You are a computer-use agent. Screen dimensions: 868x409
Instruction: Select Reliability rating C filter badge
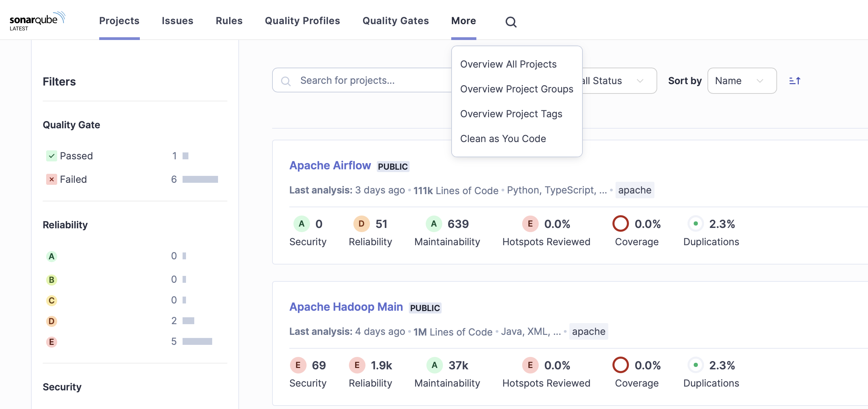click(52, 300)
